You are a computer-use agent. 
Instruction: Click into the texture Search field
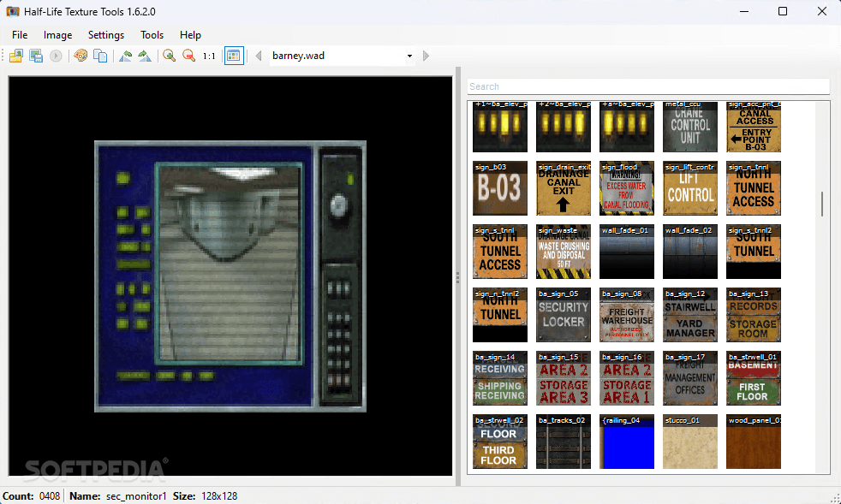(648, 86)
